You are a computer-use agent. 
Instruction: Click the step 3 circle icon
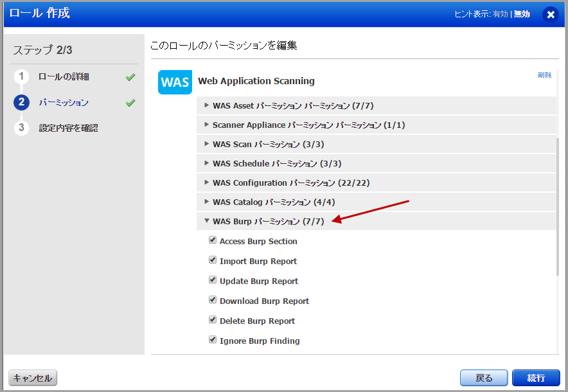21,128
